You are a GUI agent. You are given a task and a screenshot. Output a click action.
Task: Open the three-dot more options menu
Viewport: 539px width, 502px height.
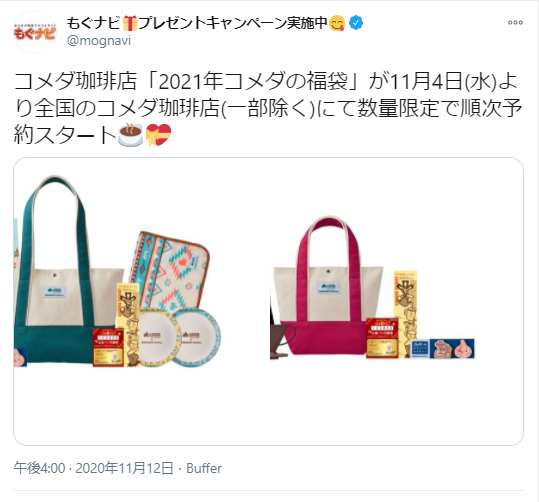pyautogui.click(x=515, y=23)
